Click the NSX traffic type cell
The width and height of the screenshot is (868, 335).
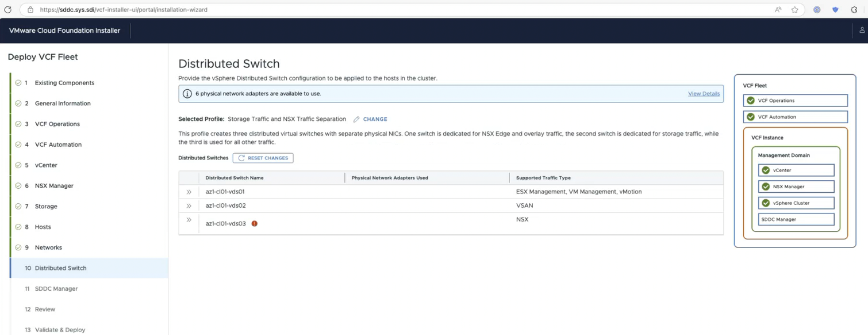pyautogui.click(x=522, y=219)
